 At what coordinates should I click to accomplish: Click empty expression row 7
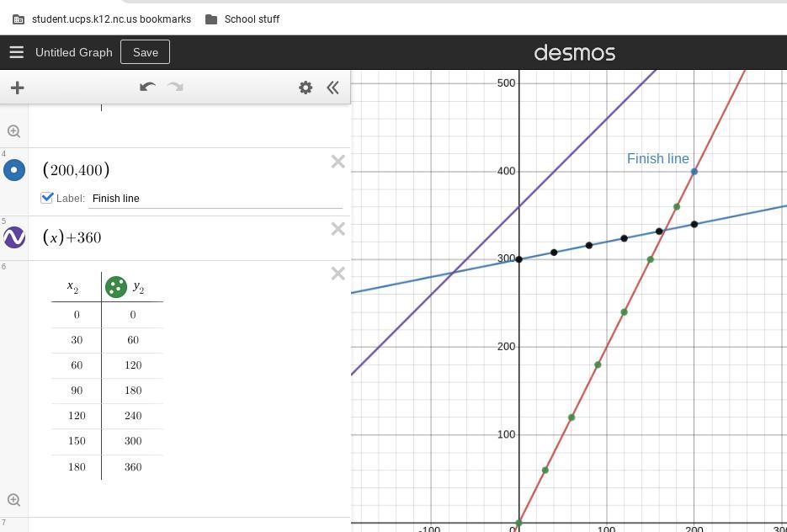pyautogui.click(x=189, y=525)
